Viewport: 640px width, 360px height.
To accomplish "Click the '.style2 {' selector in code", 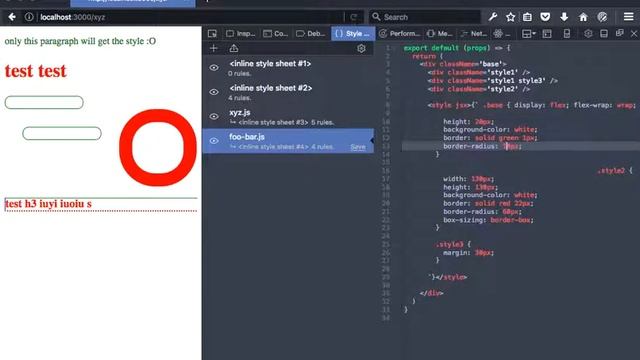I will (615, 171).
